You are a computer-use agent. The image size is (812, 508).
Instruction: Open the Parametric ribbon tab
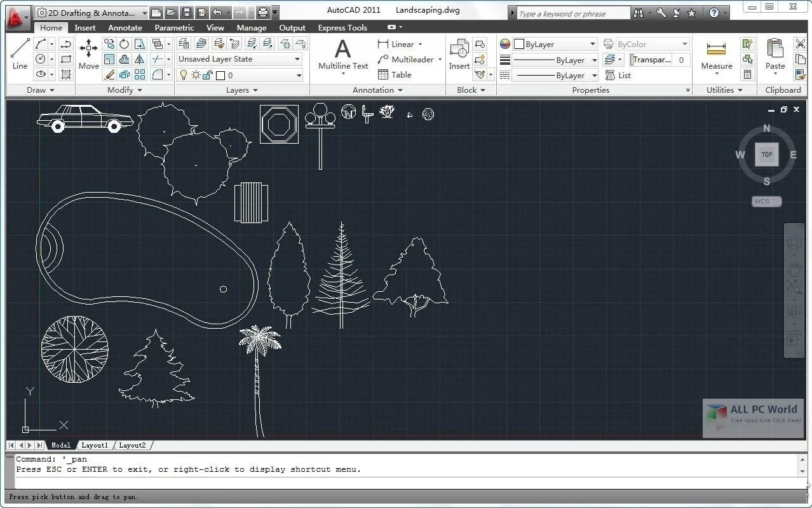pos(174,28)
